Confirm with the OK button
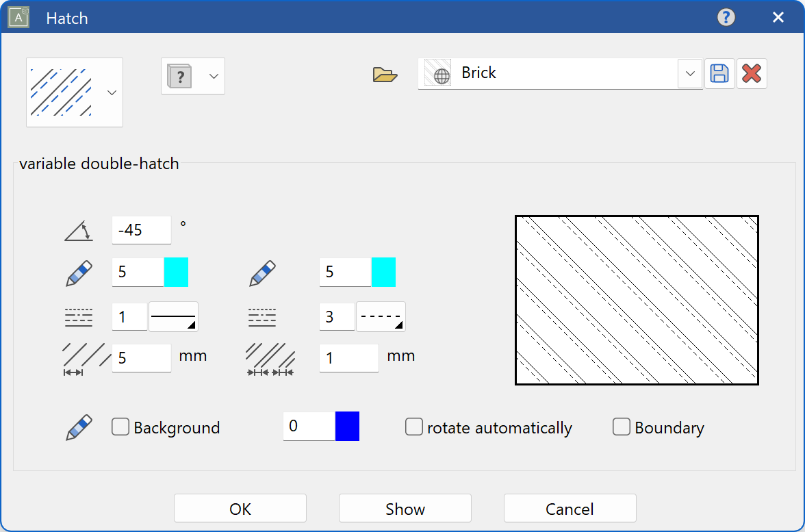The image size is (805, 532). (240, 508)
